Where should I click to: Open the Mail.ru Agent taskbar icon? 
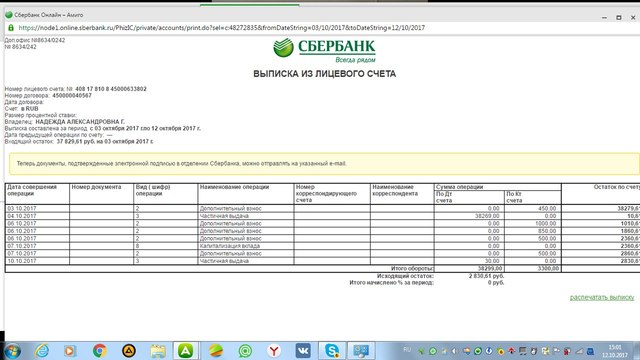click(245, 351)
